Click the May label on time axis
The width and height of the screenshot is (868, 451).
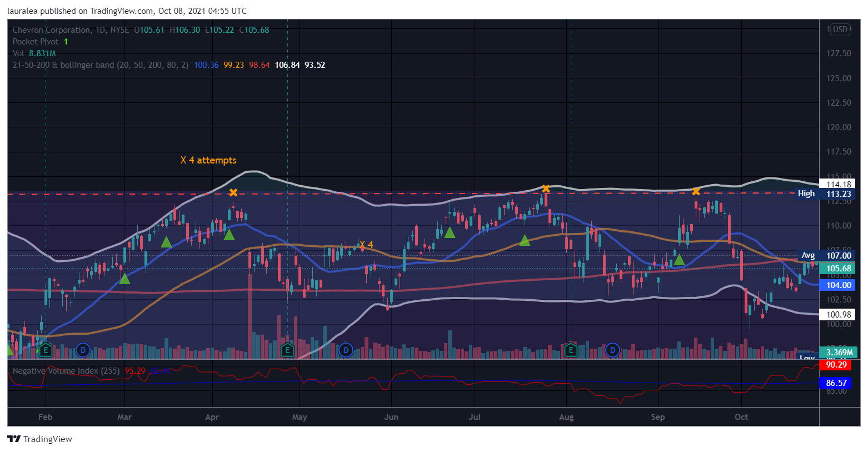[300, 417]
